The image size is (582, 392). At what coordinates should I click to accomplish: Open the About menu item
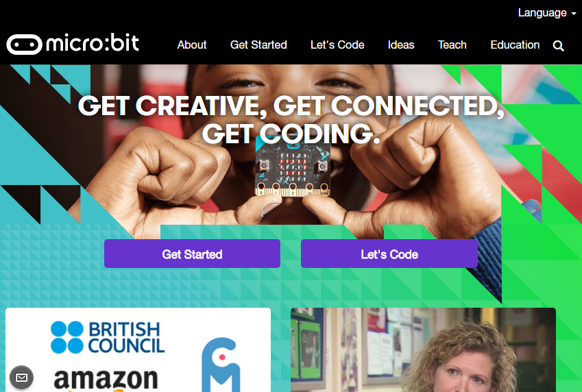tap(192, 45)
